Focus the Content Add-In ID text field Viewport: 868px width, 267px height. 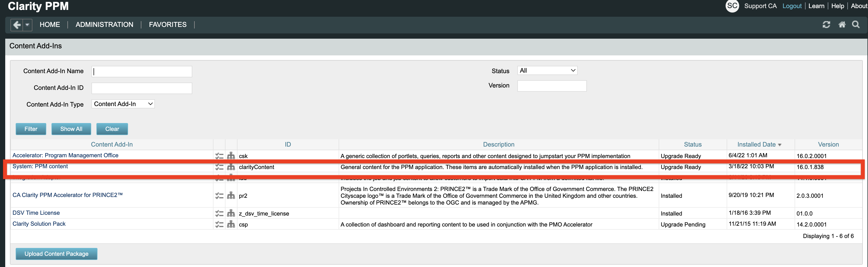pos(142,88)
